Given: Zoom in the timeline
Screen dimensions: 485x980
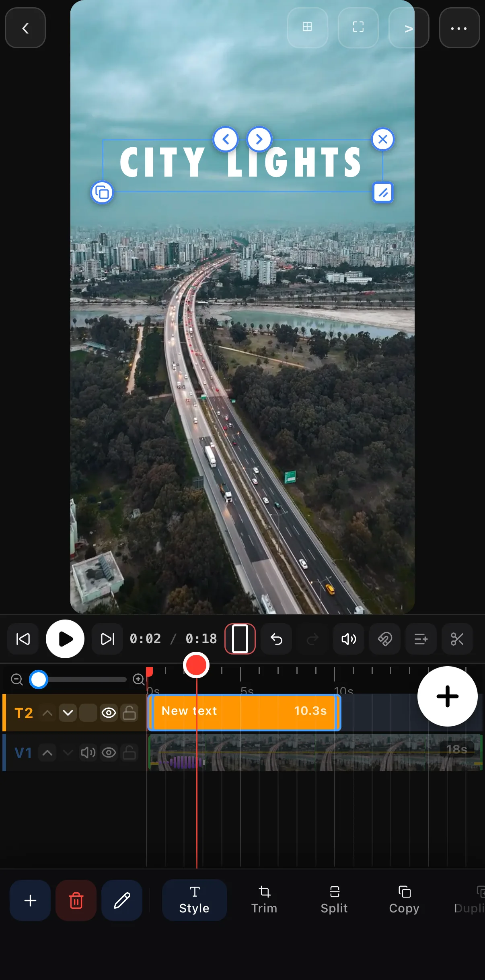Looking at the screenshot, I should click(x=139, y=679).
